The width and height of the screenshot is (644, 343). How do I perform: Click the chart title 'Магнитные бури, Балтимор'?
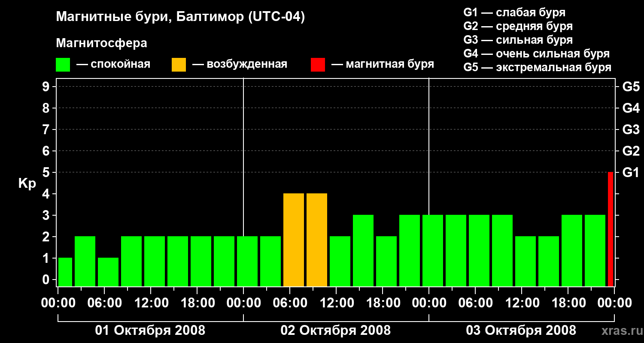click(x=180, y=17)
